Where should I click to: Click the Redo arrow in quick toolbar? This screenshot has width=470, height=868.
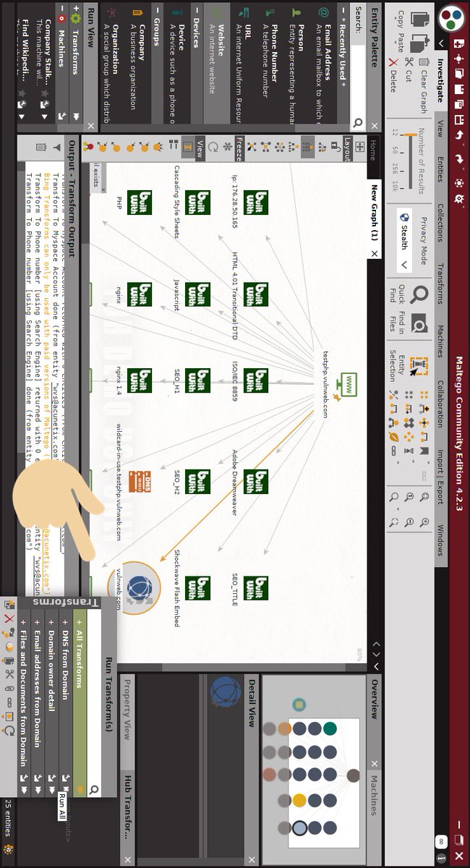click(458, 159)
